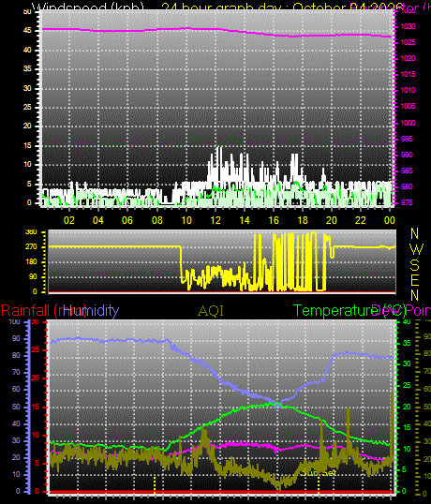Click the 25 value on windspeed axis
This screenshot has width=431, height=504.
coord(28,107)
